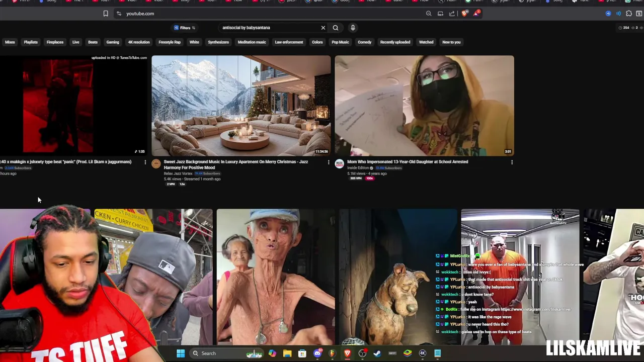Open File Explorer from the taskbar

coord(287,353)
